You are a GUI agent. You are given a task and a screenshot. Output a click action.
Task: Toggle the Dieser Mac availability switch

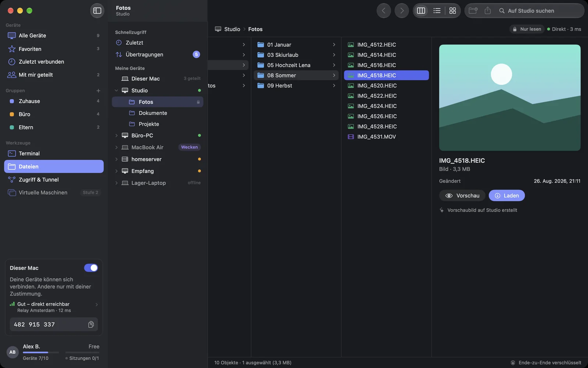91,268
